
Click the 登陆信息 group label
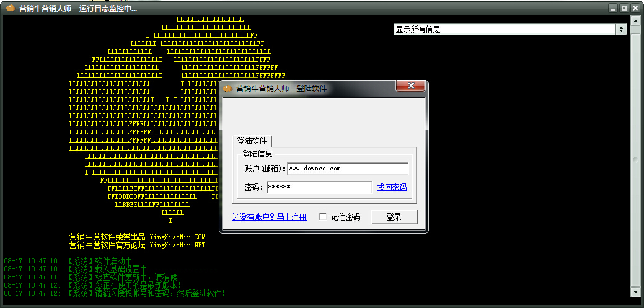pyautogui.click(x=257, y=154)
